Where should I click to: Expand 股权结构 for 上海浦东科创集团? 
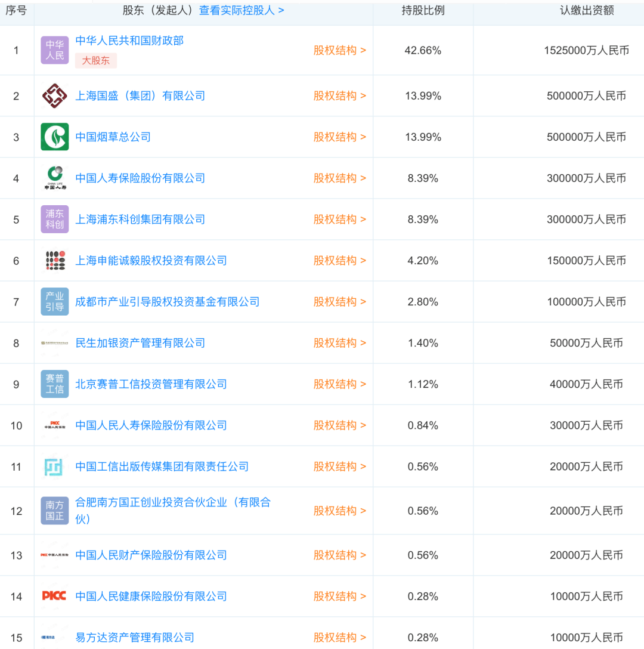(340, 219)
